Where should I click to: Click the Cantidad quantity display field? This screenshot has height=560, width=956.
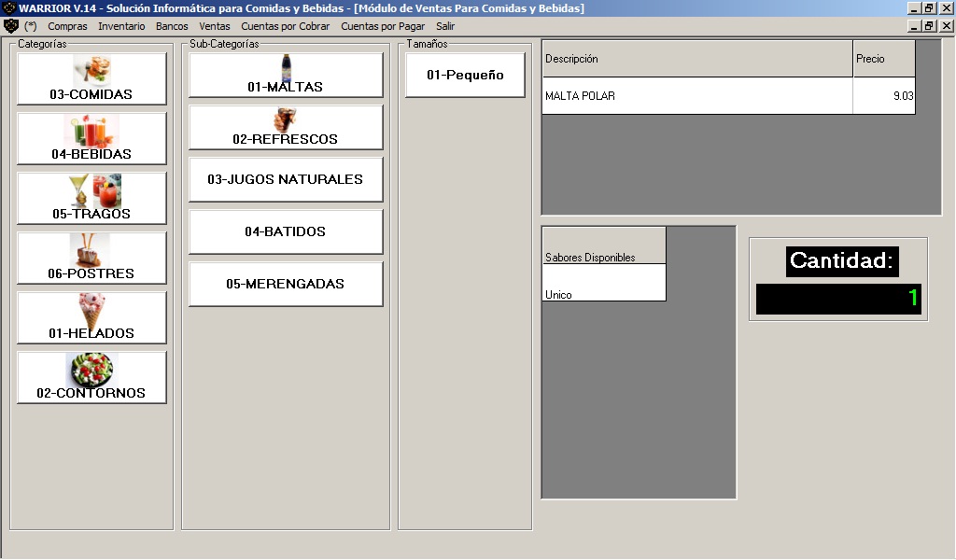click(838, 299)
